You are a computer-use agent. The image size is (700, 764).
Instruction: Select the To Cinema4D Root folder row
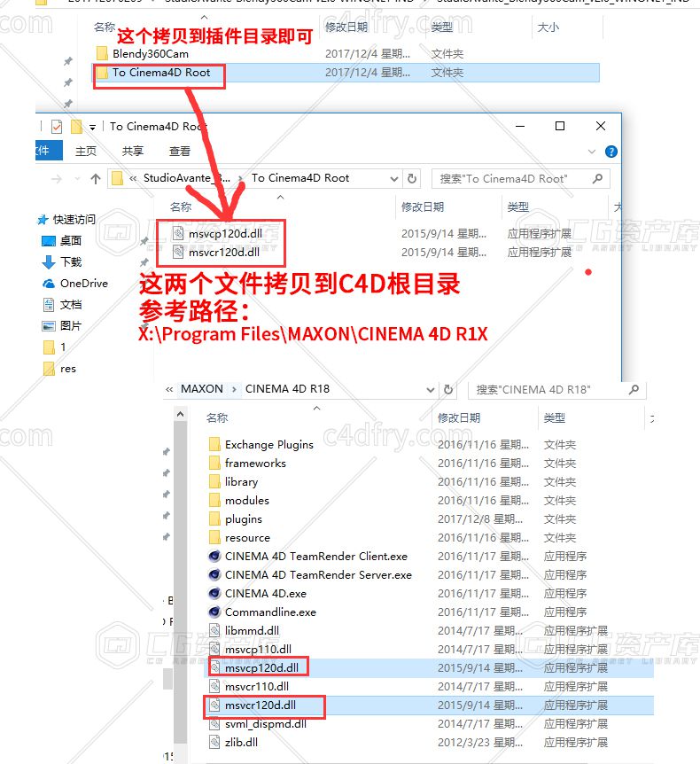(x=346, y=73)
